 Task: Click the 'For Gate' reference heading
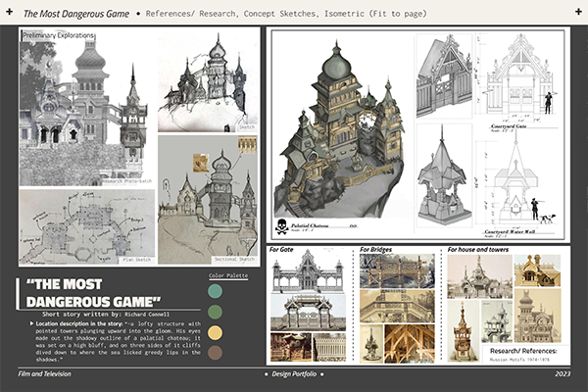click(x=281, y=251)
